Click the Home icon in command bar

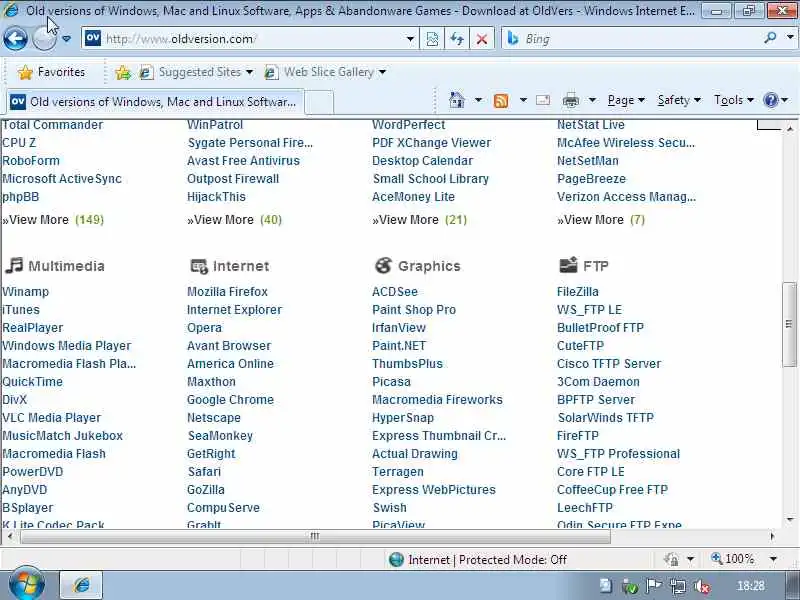[457, 100]
